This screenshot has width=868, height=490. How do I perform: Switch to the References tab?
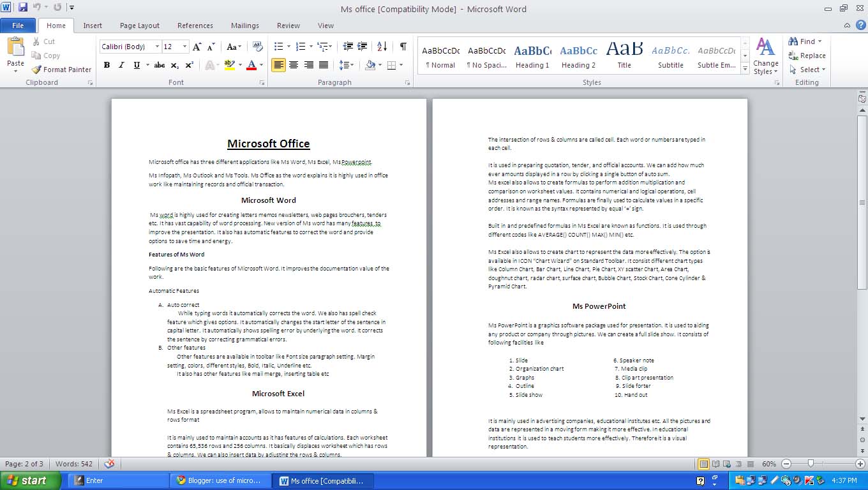click(195, 26)
